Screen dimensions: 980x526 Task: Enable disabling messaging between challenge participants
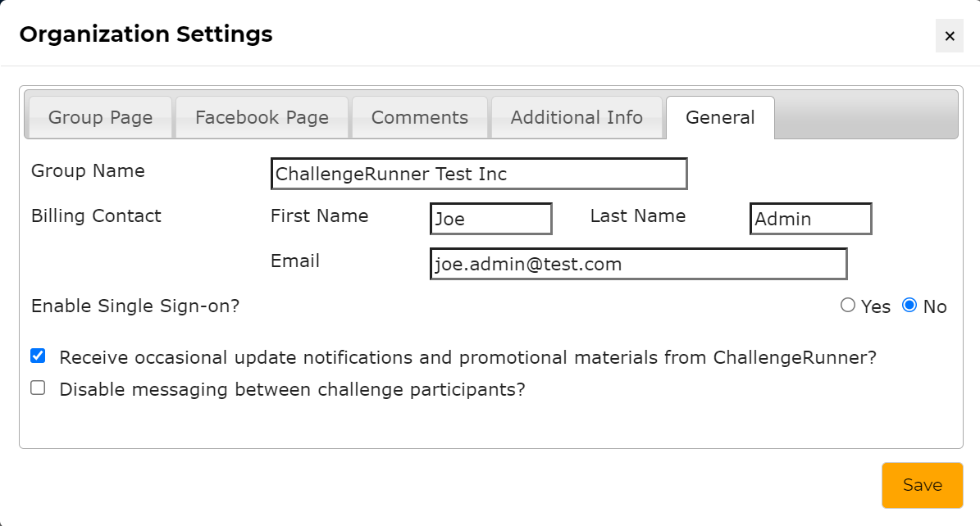point(37,387)
